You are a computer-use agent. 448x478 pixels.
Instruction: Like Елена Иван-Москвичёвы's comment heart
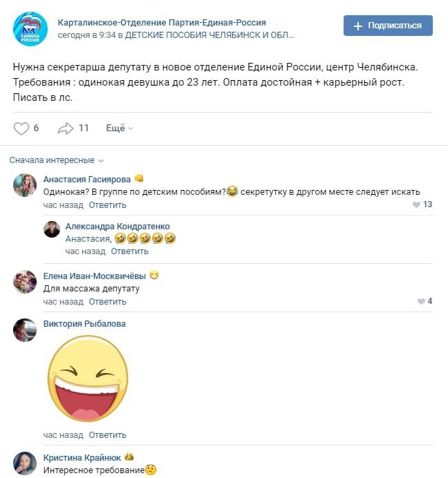coord(421,301)
